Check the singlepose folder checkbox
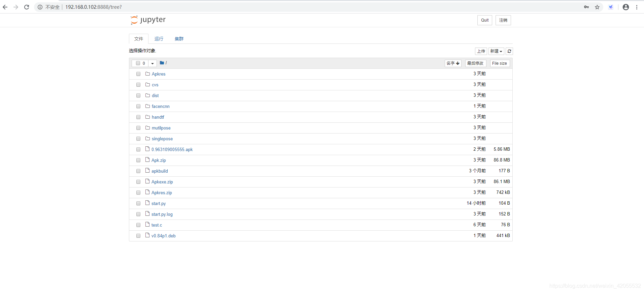The width and height of the screenshot is (644, 292). point(138,139)
